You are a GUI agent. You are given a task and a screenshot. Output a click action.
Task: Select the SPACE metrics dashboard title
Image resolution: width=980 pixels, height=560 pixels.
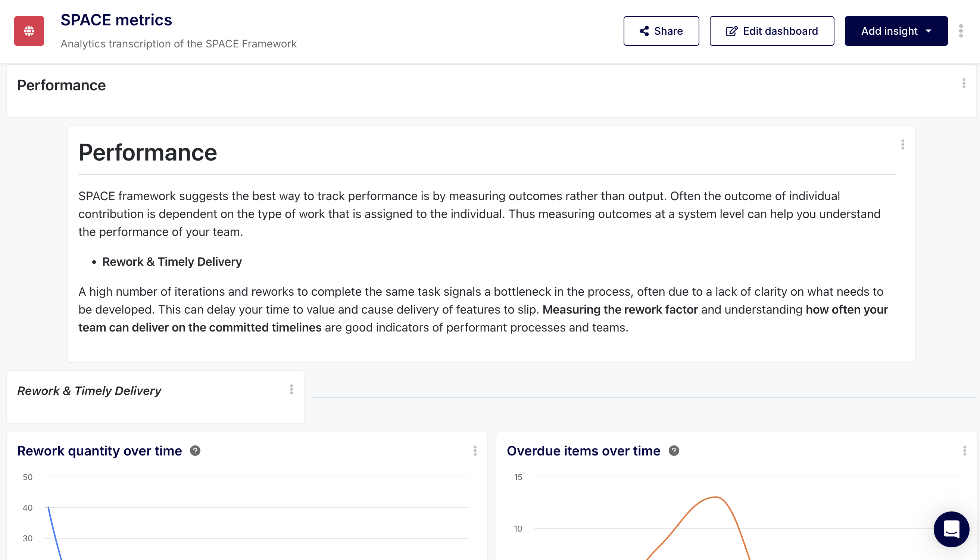(116, 20)
